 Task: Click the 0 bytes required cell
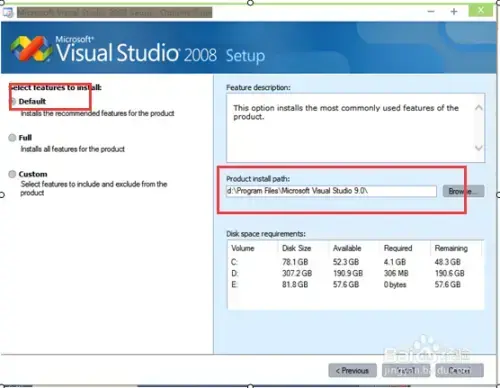(395, 285)
